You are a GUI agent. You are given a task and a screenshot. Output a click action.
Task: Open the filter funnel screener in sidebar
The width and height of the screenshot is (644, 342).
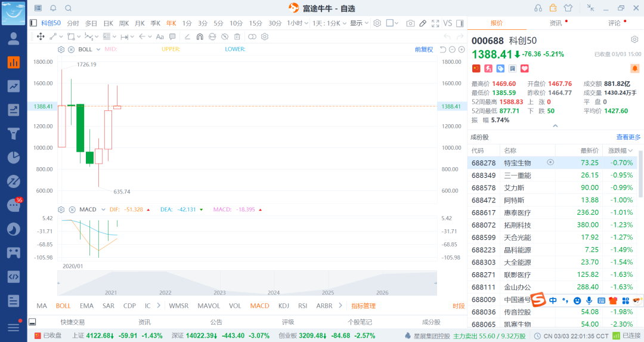[14, 134]
